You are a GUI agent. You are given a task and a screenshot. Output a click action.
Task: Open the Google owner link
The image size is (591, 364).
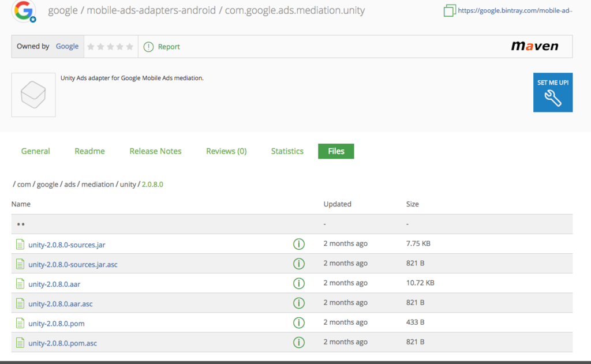tap(67, 46)
